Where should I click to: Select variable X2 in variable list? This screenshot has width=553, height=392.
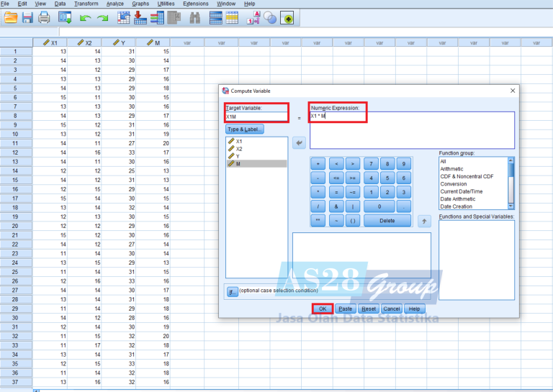pos(240,149)
